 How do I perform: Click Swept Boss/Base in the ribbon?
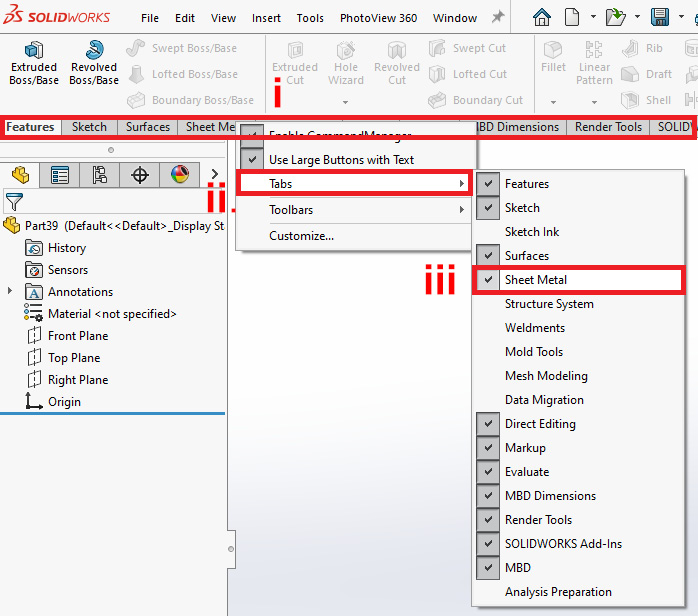[x=182, y=48]
